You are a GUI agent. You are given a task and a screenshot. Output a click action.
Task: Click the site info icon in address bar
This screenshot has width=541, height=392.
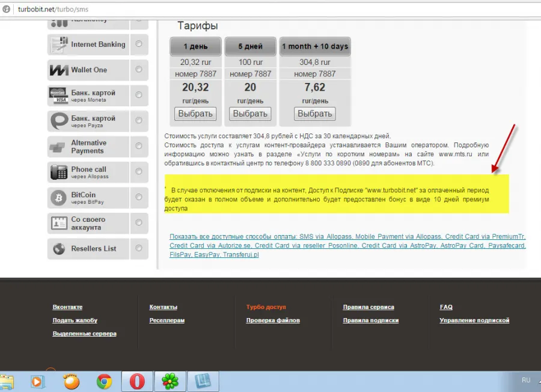pos(6,9)
